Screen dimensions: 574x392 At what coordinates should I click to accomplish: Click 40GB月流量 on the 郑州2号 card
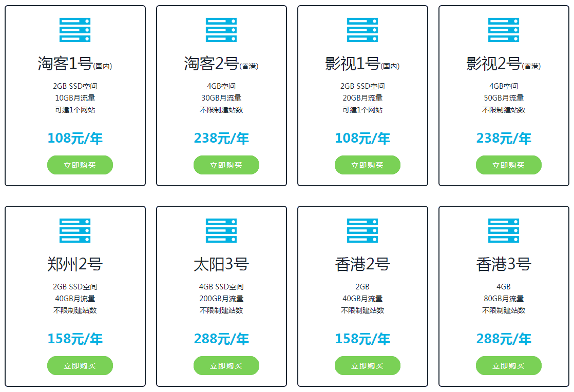click(x=75, y=299)
